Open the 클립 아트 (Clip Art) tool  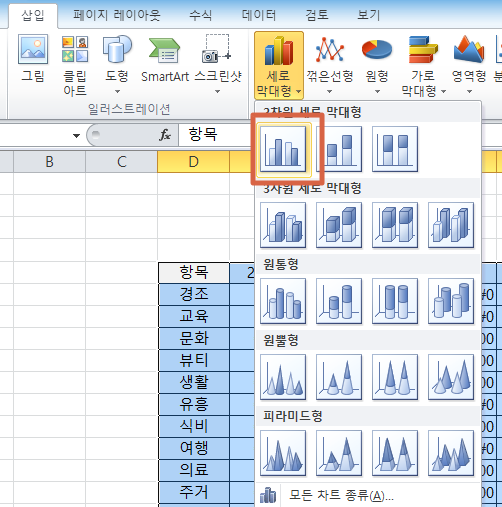pos(75,66)
